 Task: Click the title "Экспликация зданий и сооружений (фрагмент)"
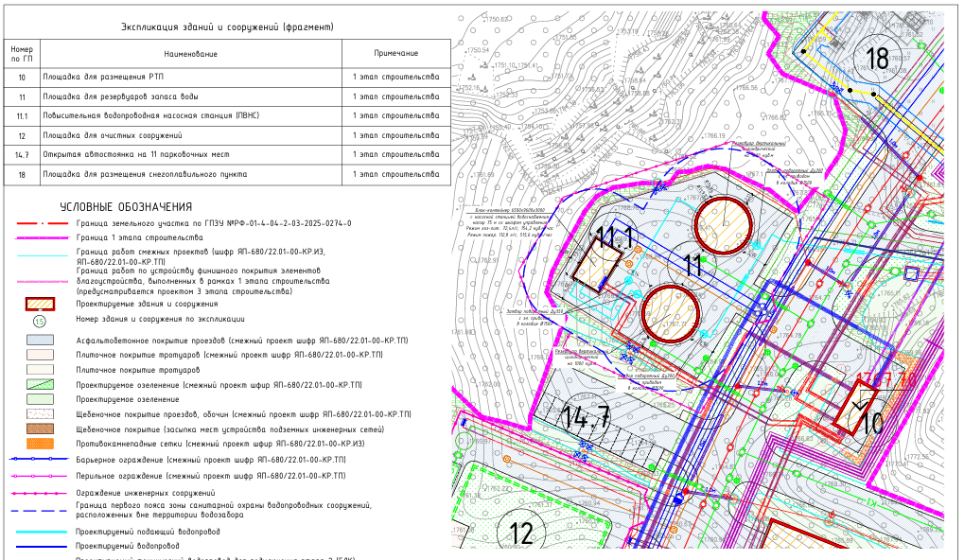click(227, 27)
